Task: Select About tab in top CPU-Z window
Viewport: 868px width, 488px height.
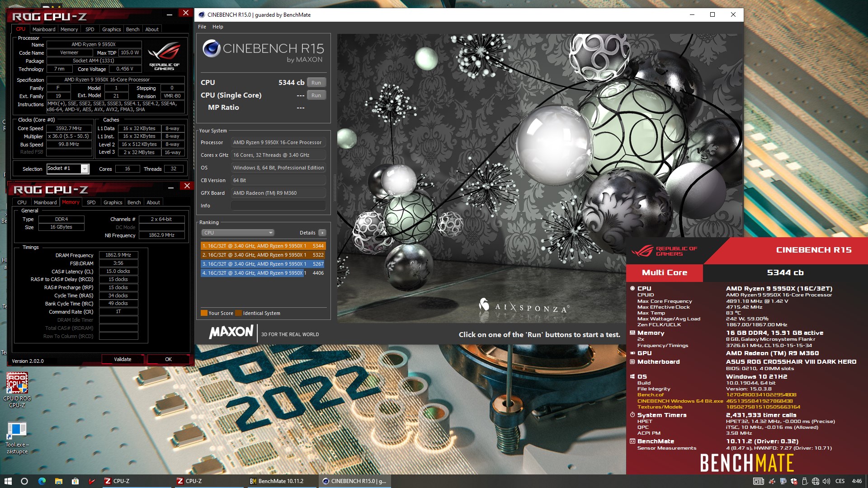Action: (x=152, y=29)
